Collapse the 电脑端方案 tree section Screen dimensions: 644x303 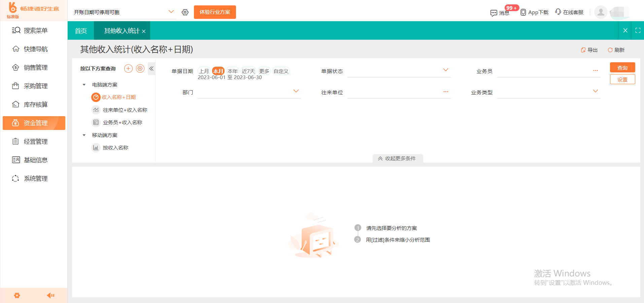[x=84, y=85]
